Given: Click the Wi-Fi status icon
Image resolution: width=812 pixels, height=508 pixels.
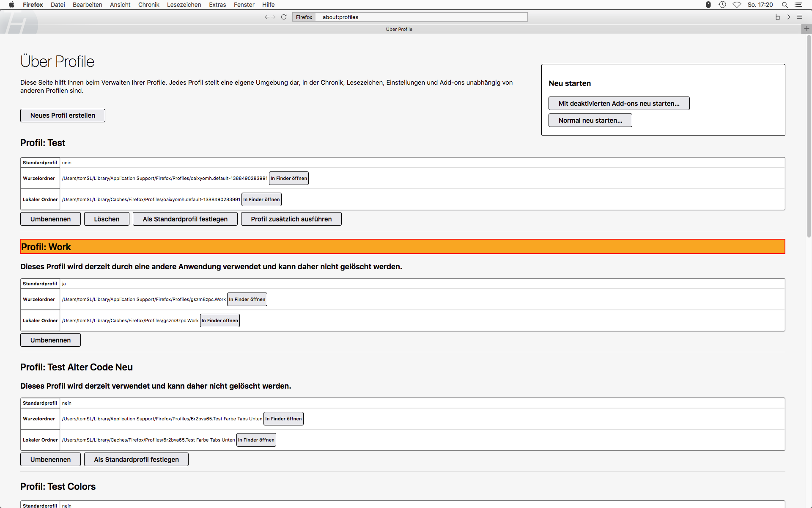Looking at the screenshot, I should point(737,5).
